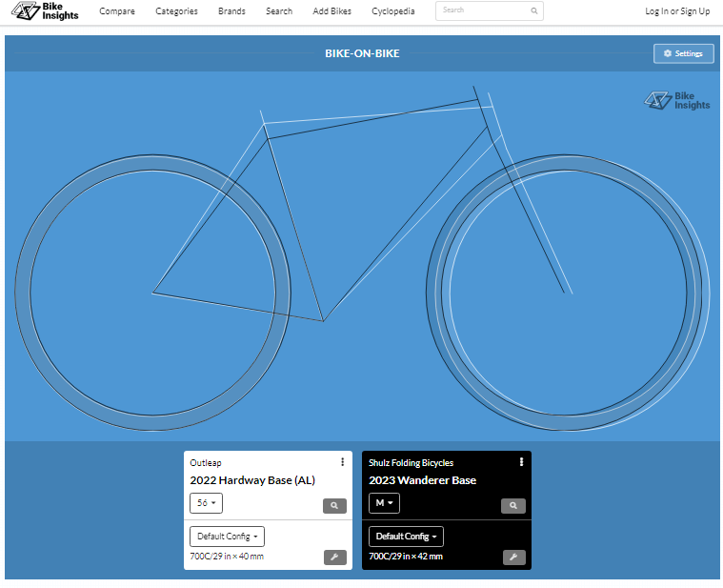The height and width of the screenshot is (588, 723).
Task: Open the Search nav link
Action: point(279,11)
